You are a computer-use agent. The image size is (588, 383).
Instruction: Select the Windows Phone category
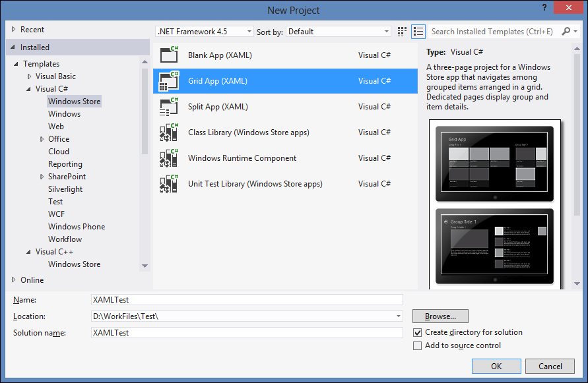click(x=77, y=227)
